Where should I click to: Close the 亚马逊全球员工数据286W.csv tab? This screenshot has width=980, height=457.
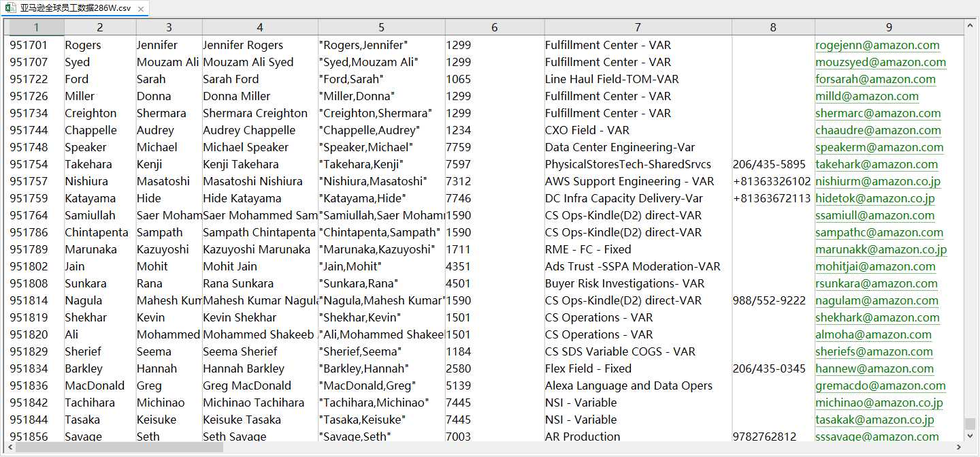(x=141, y=9)
